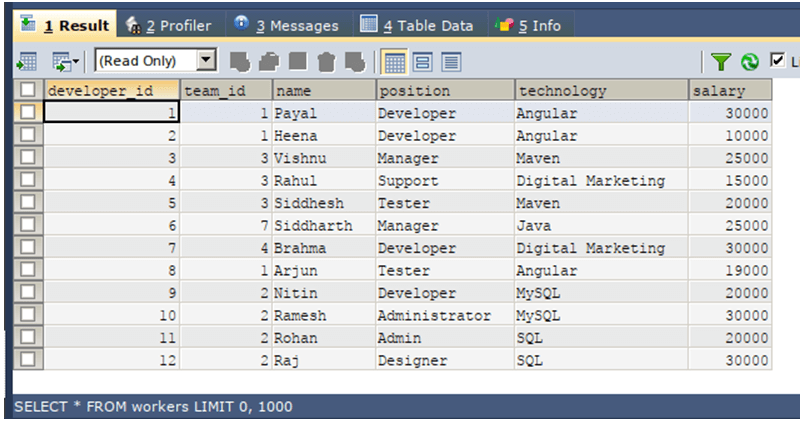The height and width of the screenshot is (421, 807).
Task: Check the row checkbox for Brahma
Action: pos(28,247)
